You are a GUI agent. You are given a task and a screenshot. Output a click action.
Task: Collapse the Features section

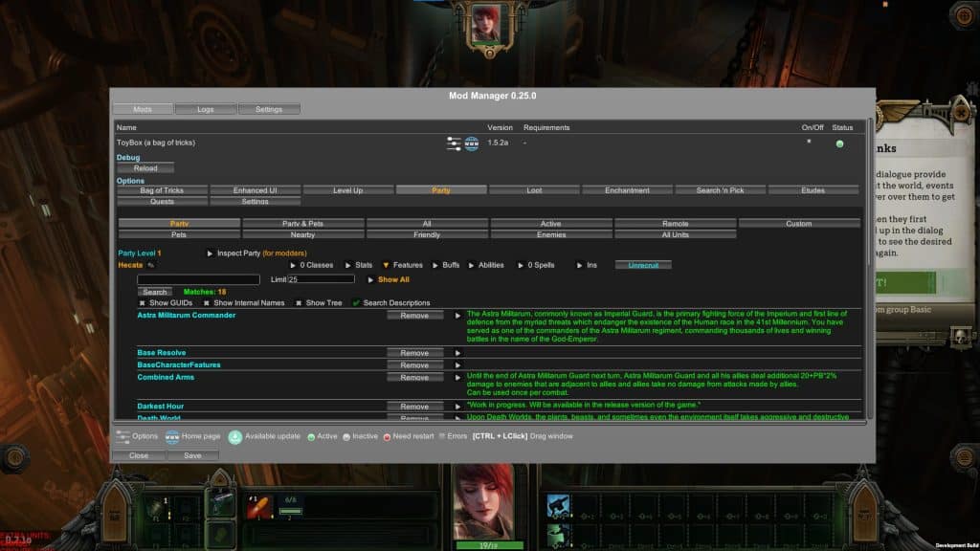[x=386, y=266]
